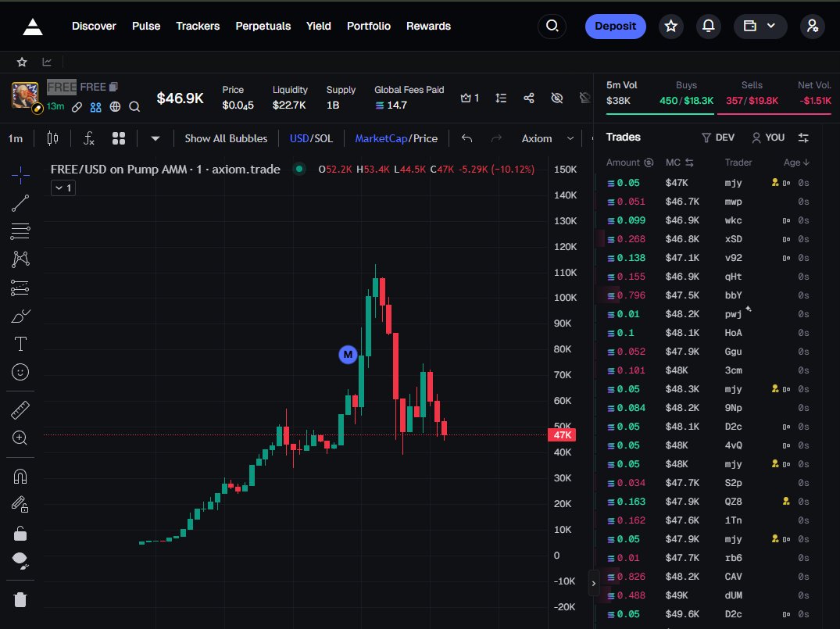Open the search magnifier in top bar
This screenshot has height=629, width=840.
tap(552, 26)
